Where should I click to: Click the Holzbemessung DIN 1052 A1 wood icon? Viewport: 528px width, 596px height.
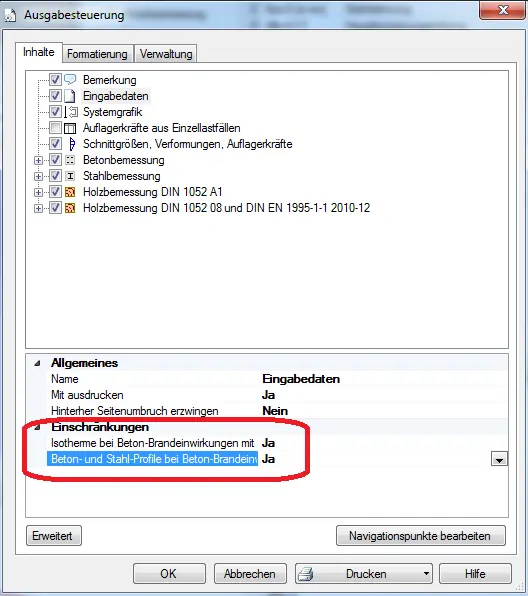pyautogui.click(x=70, y=192)
